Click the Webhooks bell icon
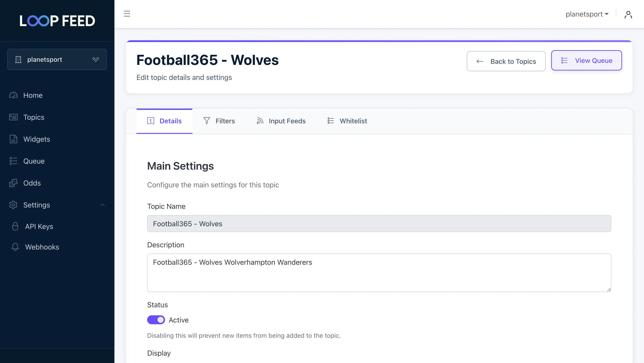This screenshot has height=363, width=644. click(x=15, y=247)
